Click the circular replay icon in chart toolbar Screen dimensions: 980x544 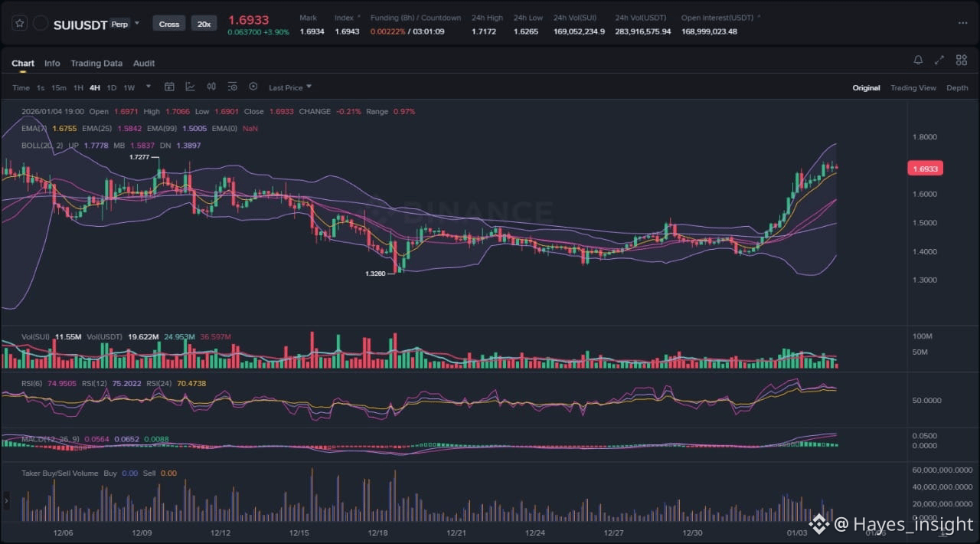253,87
